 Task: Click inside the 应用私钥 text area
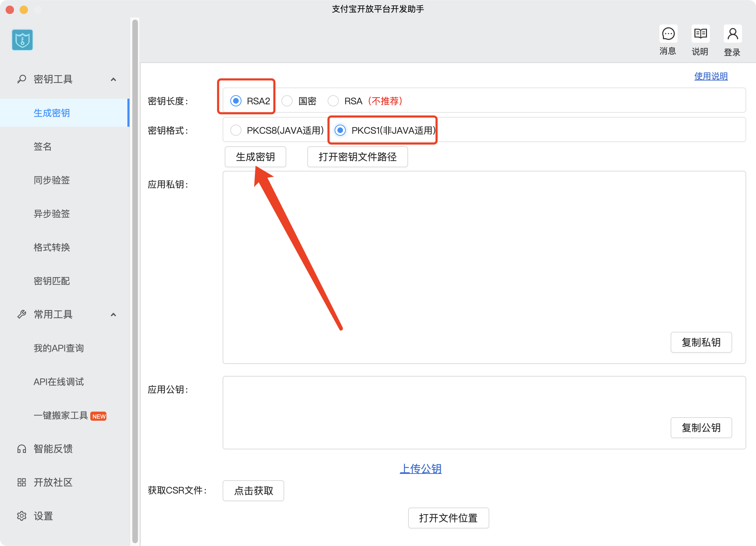484,267
